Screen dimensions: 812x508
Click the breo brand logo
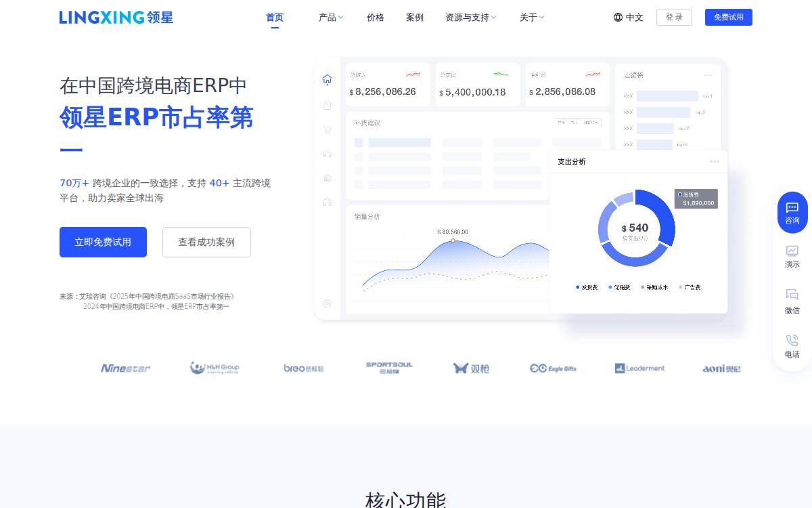(304, 368)
